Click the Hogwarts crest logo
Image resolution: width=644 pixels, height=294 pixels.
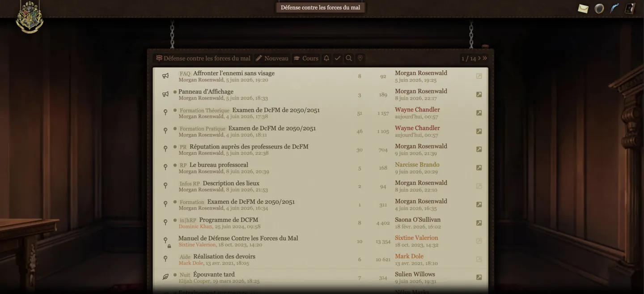coord(30,17)
